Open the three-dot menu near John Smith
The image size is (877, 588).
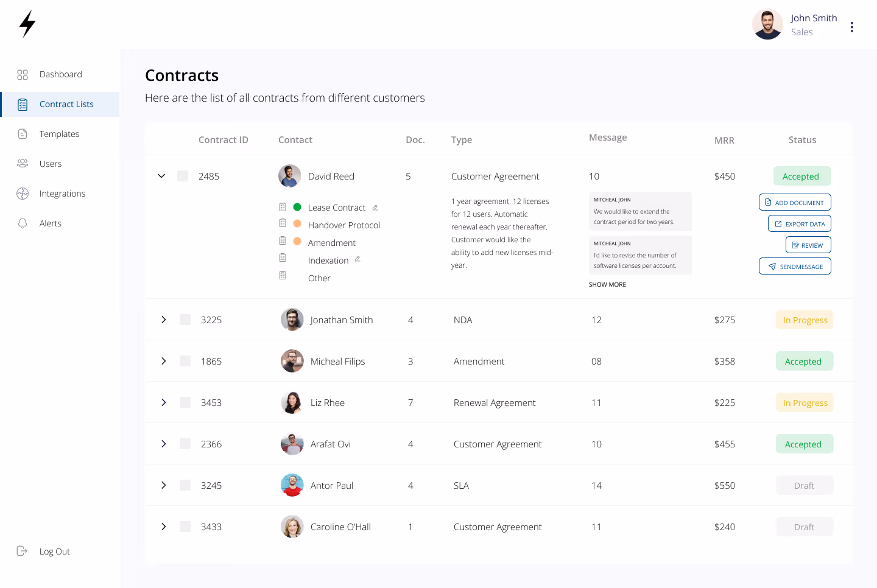(x=851, y=27)
